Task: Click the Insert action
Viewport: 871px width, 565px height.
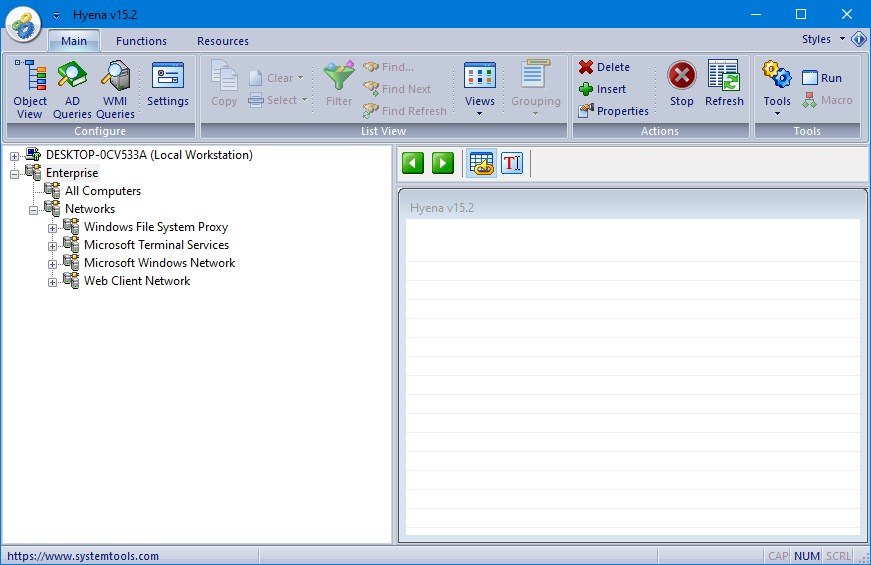Action: (x=602, y=89)
